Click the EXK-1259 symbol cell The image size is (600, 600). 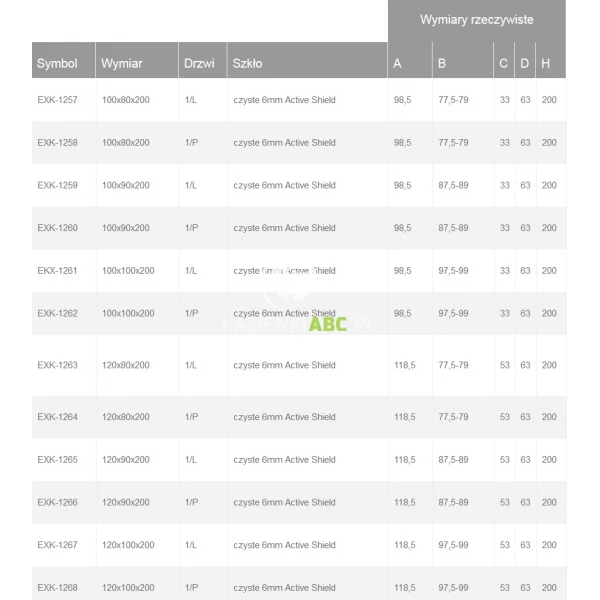tap(58, 186)
